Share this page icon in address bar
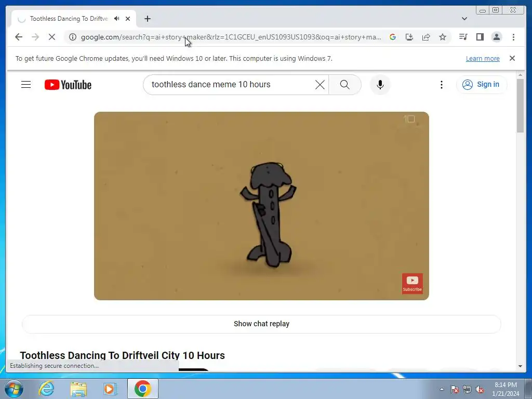Screen dimensions: 532x399 coord(426,37)
